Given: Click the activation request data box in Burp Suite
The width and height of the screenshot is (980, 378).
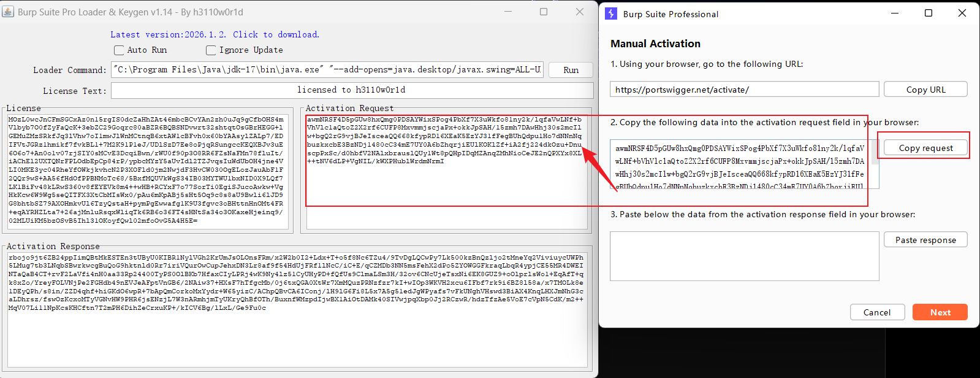Looking at the screenshot, I should [740, 164].
